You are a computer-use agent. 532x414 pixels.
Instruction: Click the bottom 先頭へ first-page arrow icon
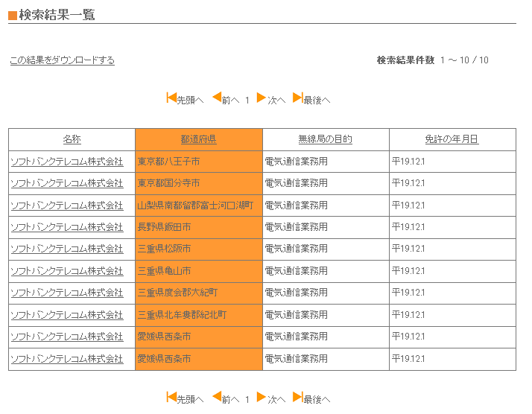coord(171,397)
